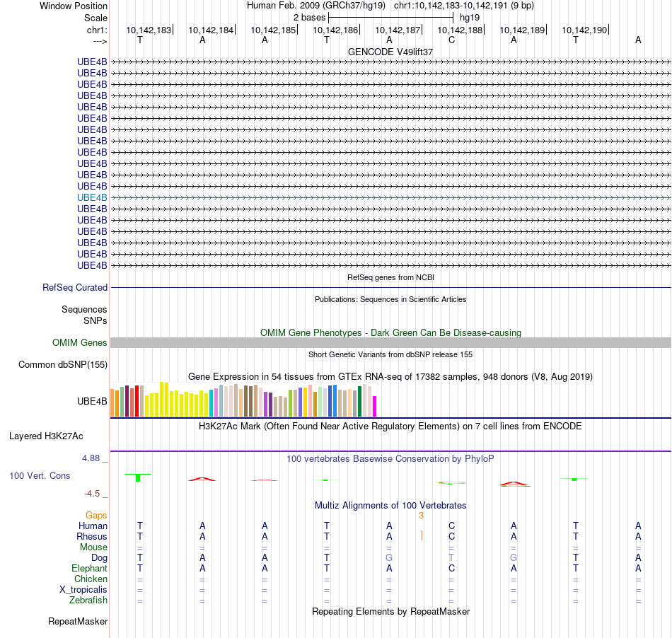Select the Zebrafish alignment row label
Image resolution: width=672 pixels, height=638 pixels.
click(88, 601)
